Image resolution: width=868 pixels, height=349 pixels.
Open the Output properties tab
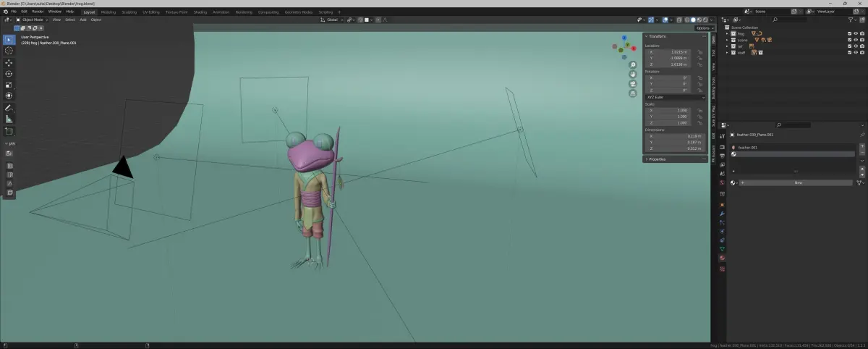(x=722, y=154)
